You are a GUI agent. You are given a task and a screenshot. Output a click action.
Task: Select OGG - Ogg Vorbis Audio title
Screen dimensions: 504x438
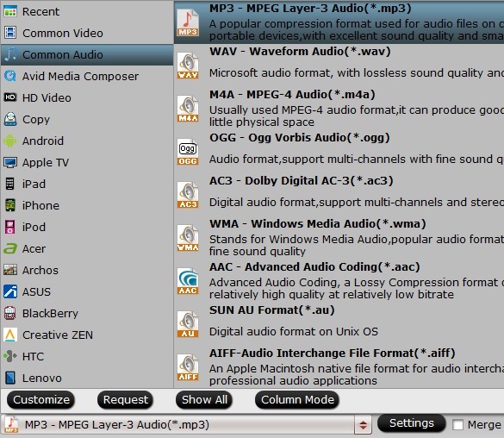300,138
